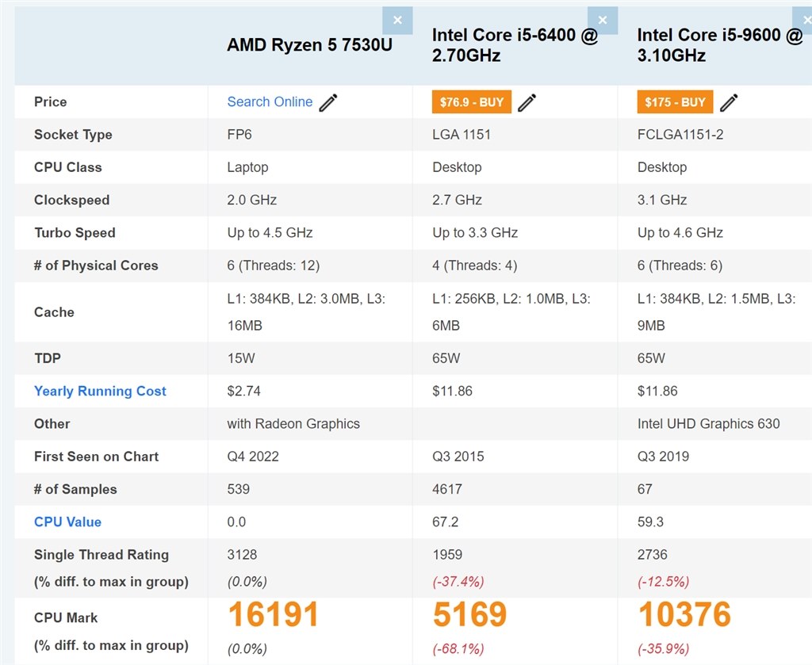812x665 pixels.
Task: Open Search Online price link
Action: (270, 102)
